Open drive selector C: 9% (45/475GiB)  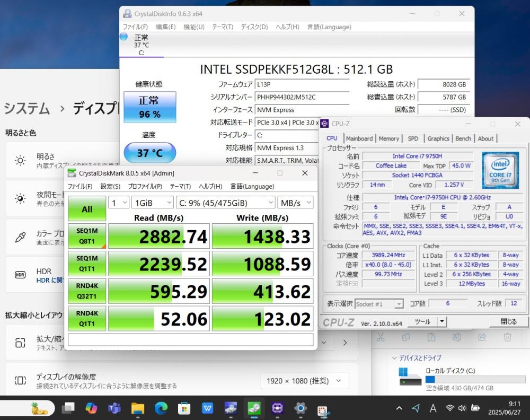[225, 203]
